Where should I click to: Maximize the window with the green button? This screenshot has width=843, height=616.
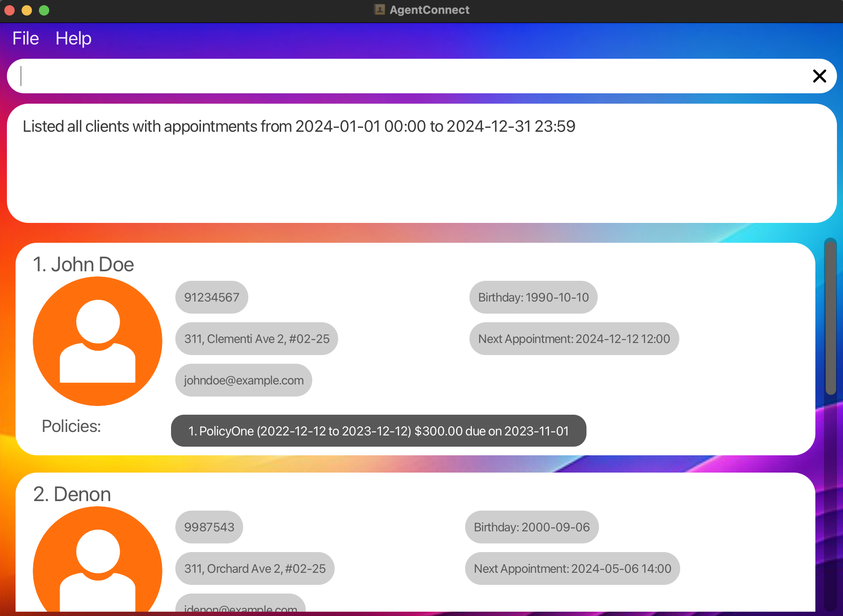pos(44,10)
